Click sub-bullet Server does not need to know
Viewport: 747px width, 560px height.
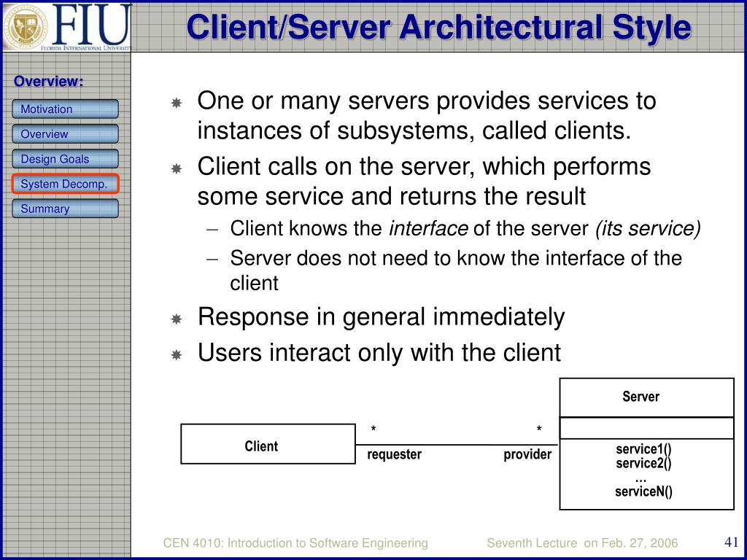point(456,271)
